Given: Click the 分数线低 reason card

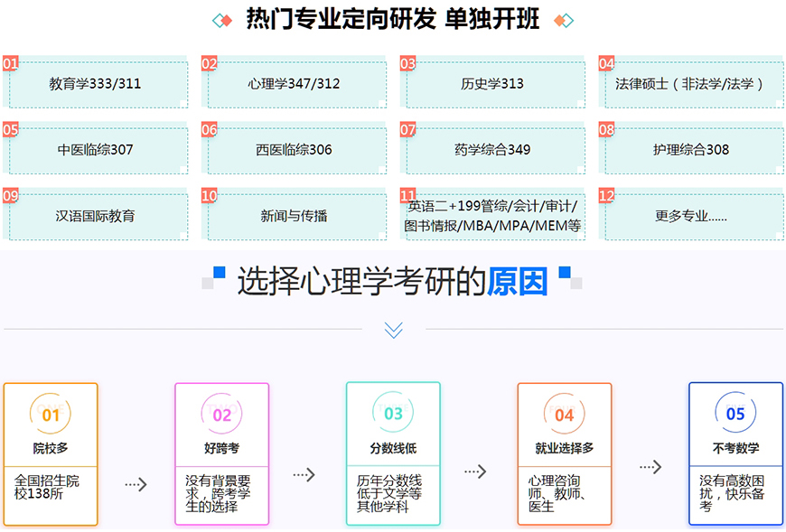Looking at the screenshot, I should (392, 454).
